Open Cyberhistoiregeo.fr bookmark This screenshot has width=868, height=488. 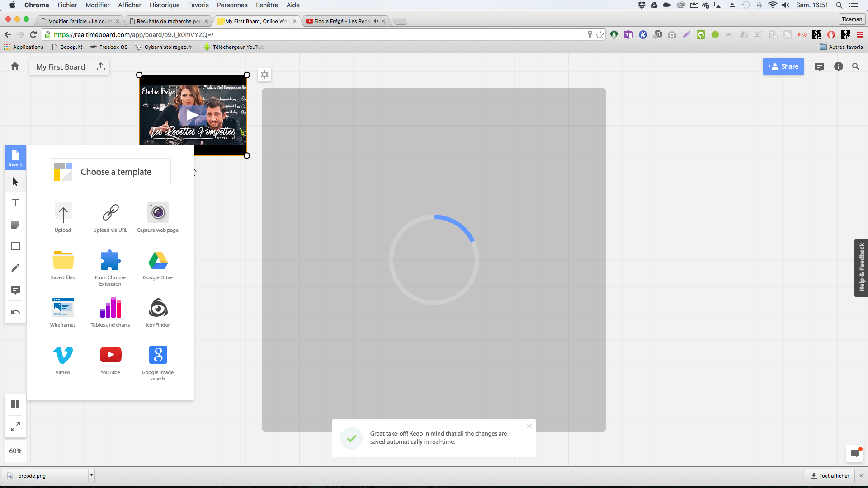[164, 47]
